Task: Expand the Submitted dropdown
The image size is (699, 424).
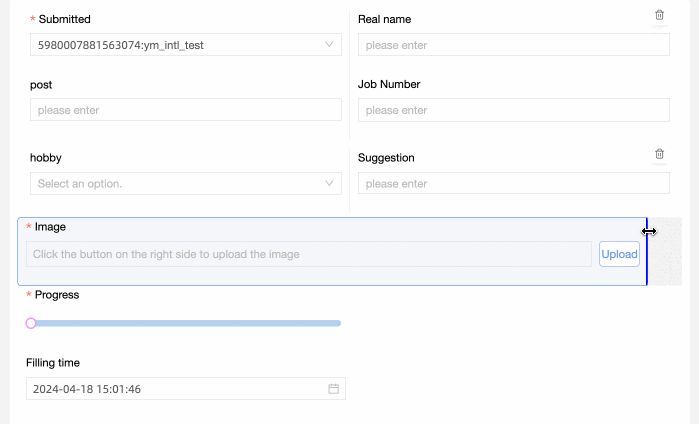Action: 329,45
